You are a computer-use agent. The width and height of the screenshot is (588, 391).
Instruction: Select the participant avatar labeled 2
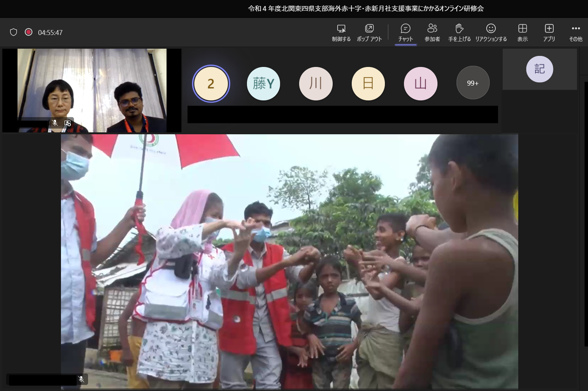pos(211,84)
